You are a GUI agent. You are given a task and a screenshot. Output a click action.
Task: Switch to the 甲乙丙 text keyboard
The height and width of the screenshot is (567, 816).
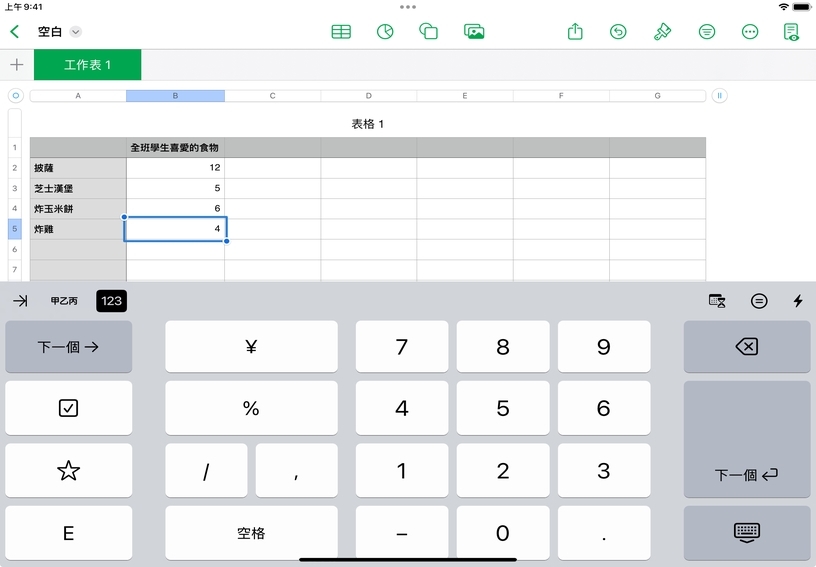tap(64, 301)
